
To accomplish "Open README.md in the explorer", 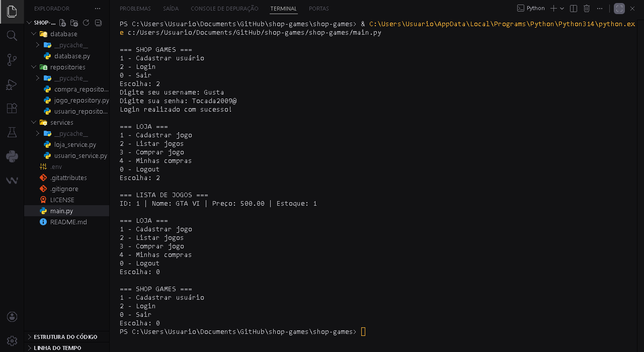I will coord(68,222).
